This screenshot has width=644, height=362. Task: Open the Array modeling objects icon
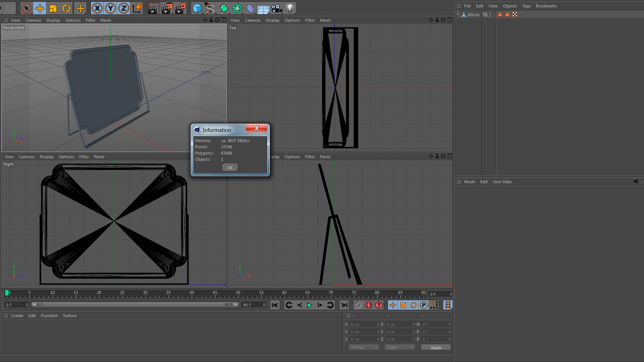[x=237, y=8]
